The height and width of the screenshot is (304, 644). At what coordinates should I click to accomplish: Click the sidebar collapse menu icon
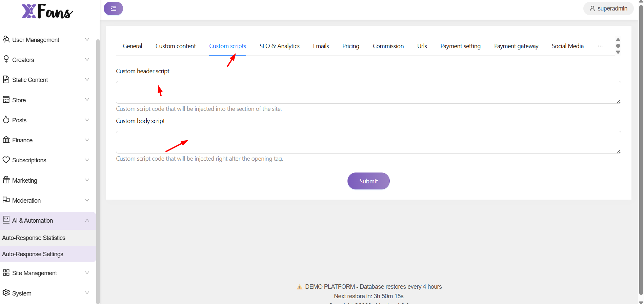(113, 8)
